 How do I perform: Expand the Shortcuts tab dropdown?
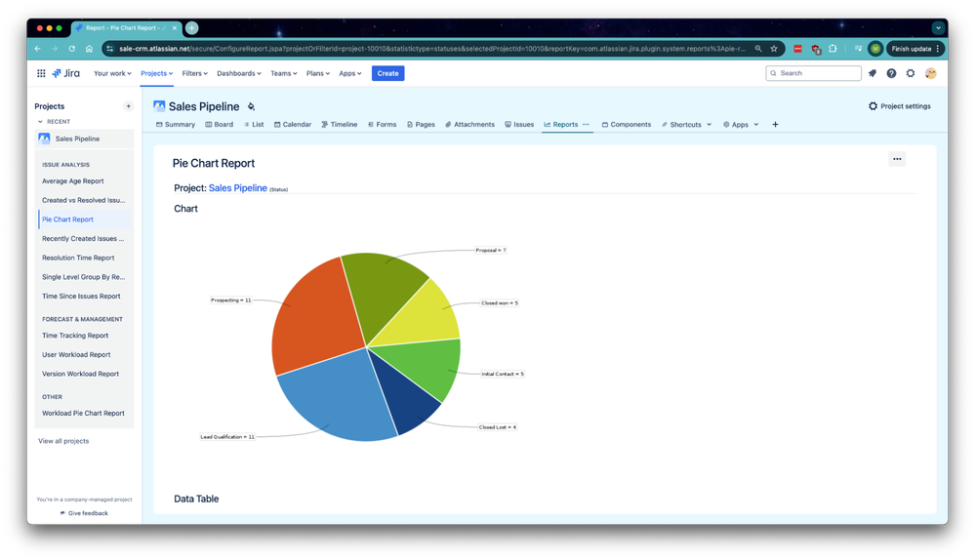click(709, 124)
